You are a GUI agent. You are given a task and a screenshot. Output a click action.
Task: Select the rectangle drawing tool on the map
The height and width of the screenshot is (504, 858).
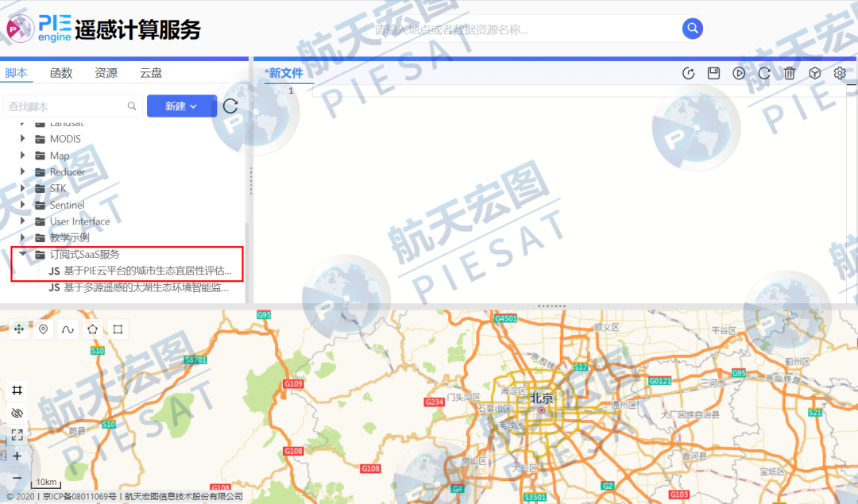117,329
